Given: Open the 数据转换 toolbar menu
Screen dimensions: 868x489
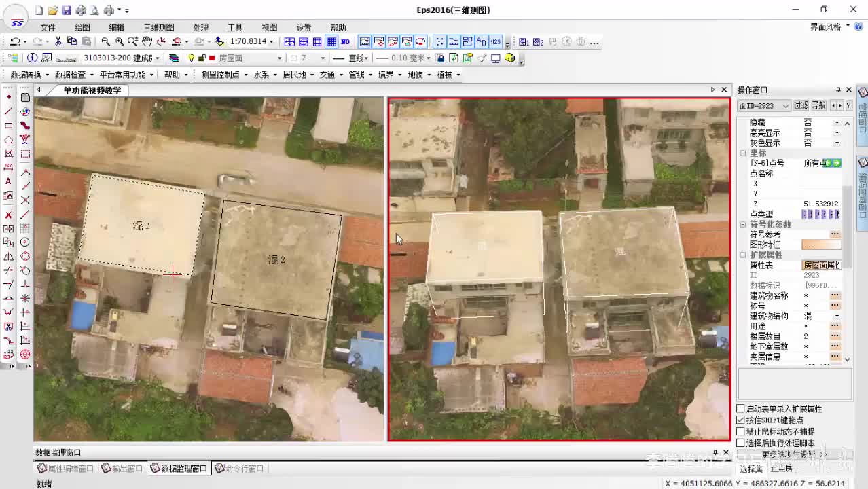Looking at the screenshot, I should point(29,75).
